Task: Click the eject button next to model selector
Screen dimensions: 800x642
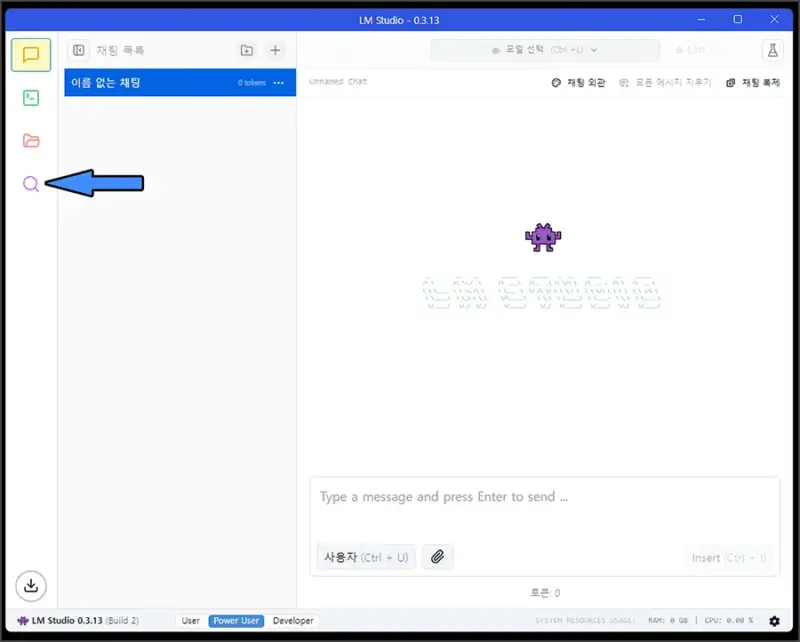Action: (x=690, y=50)
